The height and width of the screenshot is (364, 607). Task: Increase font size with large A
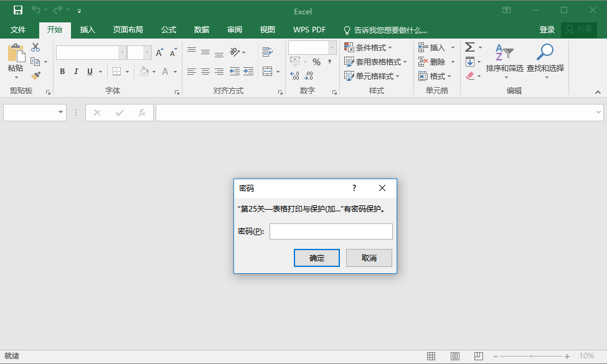tap(159, 53)
